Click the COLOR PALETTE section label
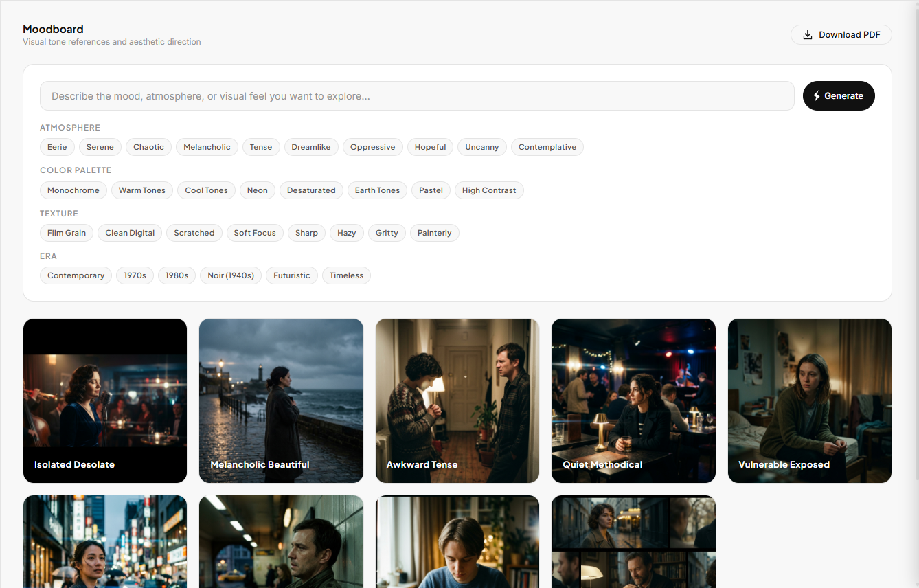 tap(76, 170)
